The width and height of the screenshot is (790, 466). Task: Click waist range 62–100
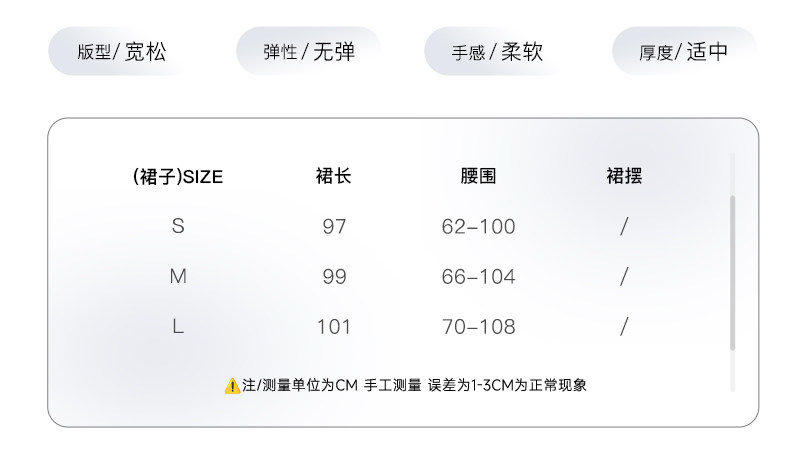tap(478, 227)
